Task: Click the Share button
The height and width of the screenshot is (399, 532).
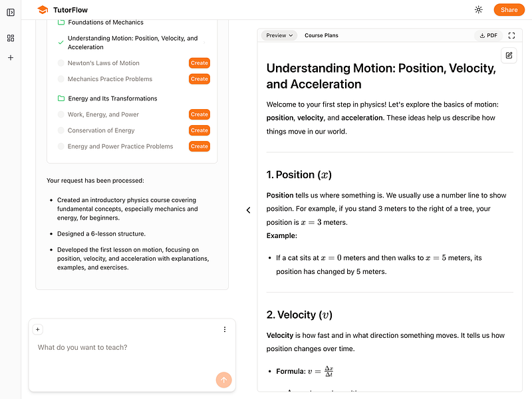Action: (x=509, y=9)
